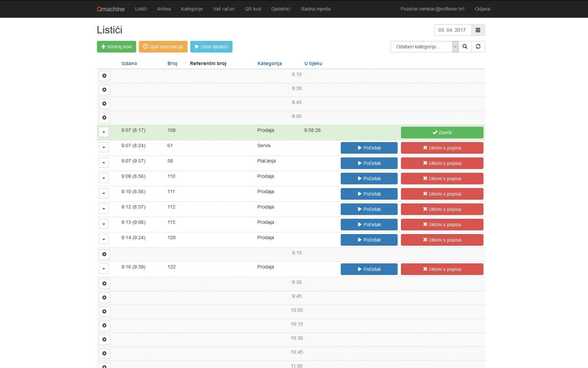Open Djelatnici in the top navigation
Viewport: 588px width, 368px height.
[281, 9]
